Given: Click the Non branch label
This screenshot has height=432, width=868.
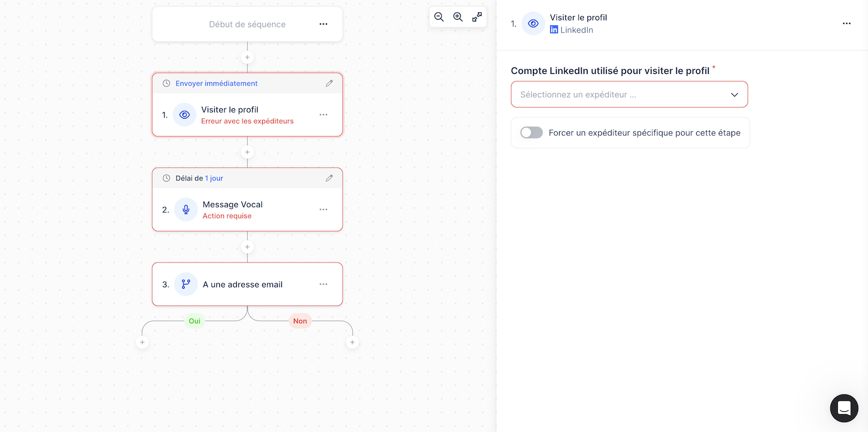Looking at the screenshot, I should [x=300, y=321].
